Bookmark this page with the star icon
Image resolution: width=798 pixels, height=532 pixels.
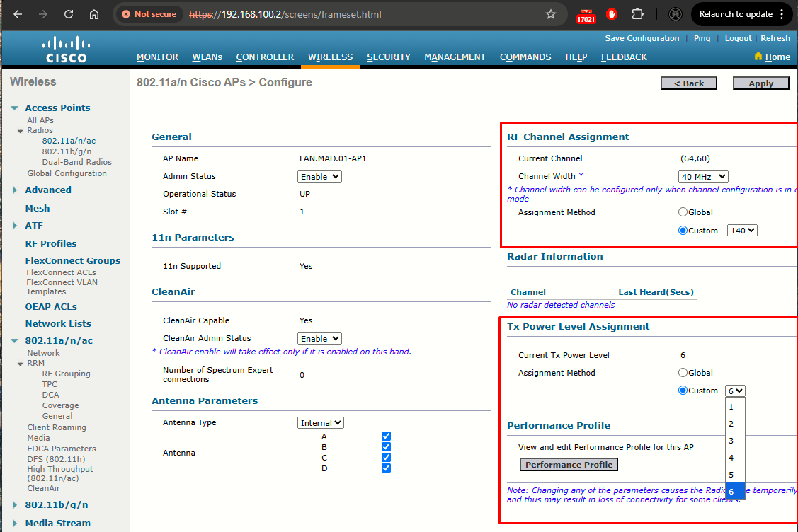click(551, 14)
